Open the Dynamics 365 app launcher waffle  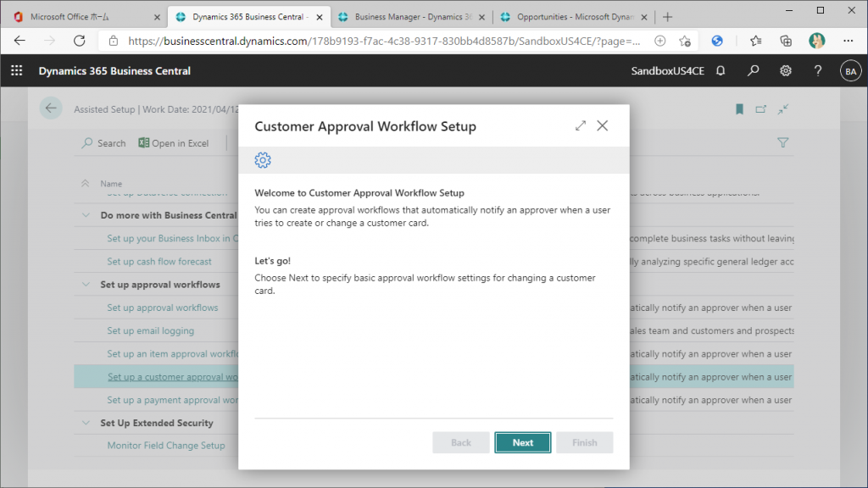[17, 71]
